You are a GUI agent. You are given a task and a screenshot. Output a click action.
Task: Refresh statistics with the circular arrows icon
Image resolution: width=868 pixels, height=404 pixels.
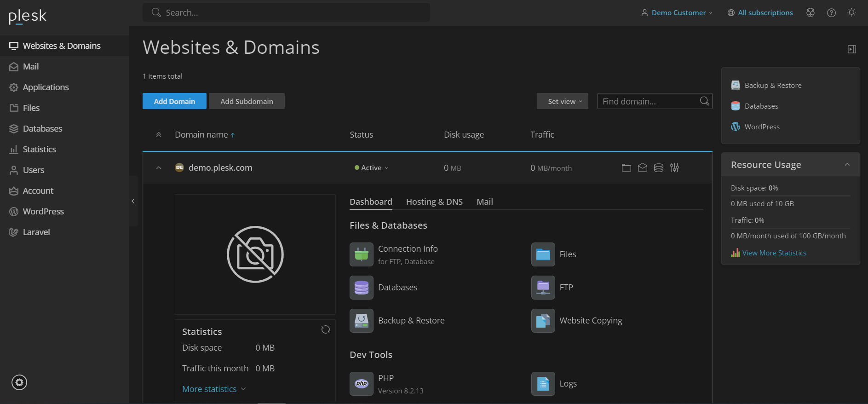(326, 329)
